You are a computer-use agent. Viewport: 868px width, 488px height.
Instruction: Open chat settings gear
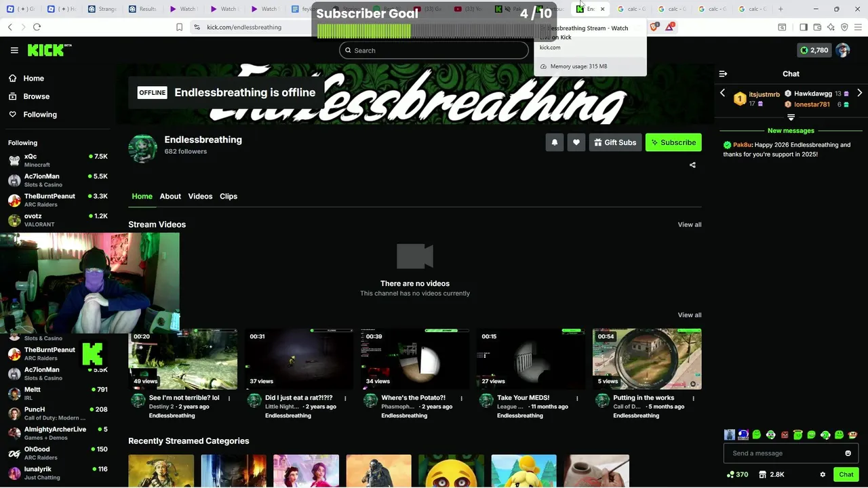[823, 474]
